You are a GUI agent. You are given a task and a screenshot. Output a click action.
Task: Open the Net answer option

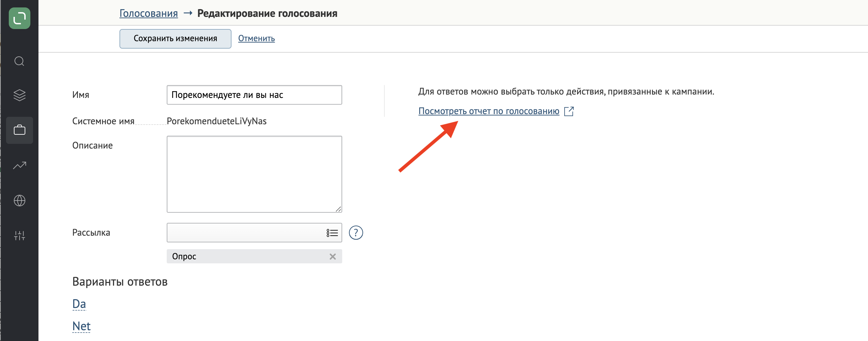(x=81, y=326)
